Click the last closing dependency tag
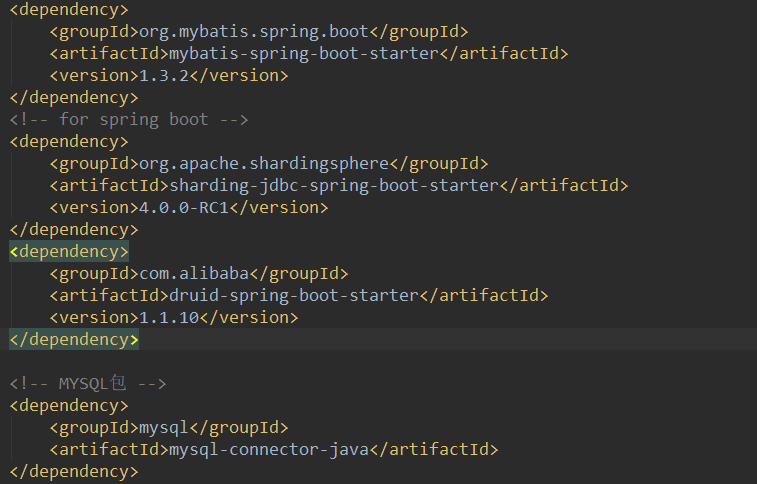The height and width of the screenshot is (484, 757). point(74,471)
